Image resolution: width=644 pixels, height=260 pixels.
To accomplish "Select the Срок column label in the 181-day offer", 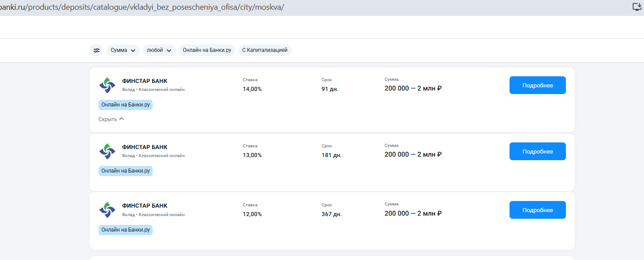I will pos(327,146).
